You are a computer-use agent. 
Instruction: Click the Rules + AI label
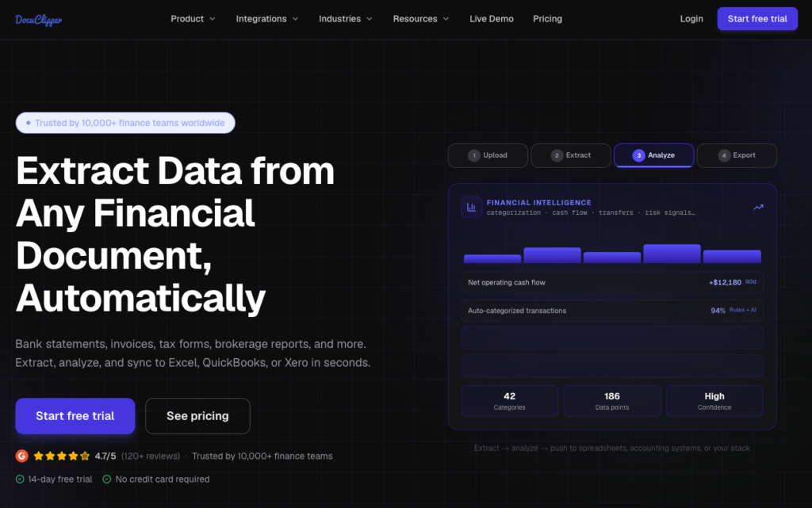(x=742, y=310)
